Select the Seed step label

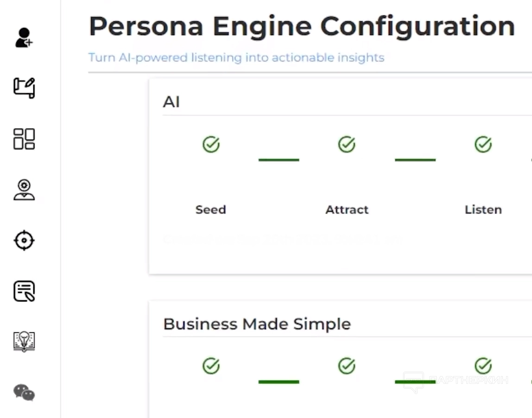pyautogui.click(x=211, y=209)
